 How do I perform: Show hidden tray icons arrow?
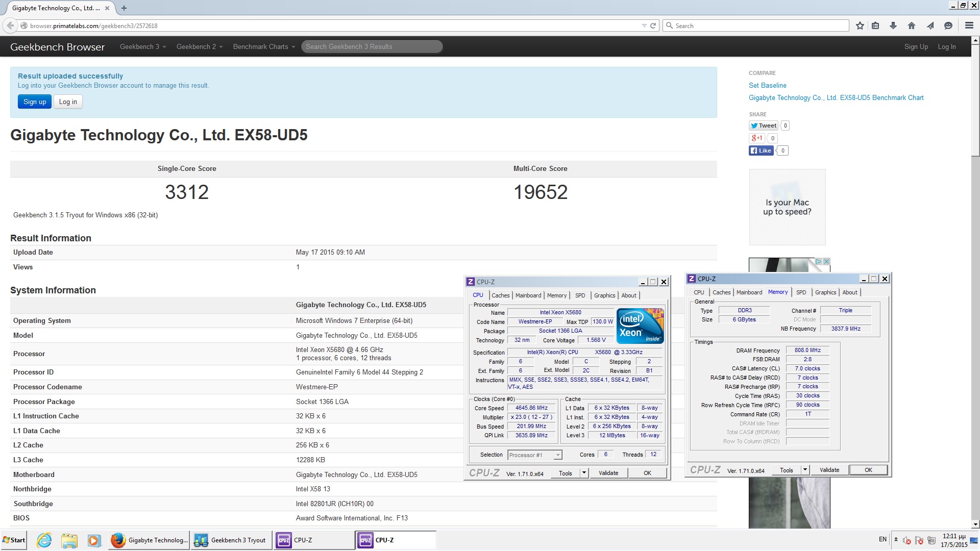(896, 540)
